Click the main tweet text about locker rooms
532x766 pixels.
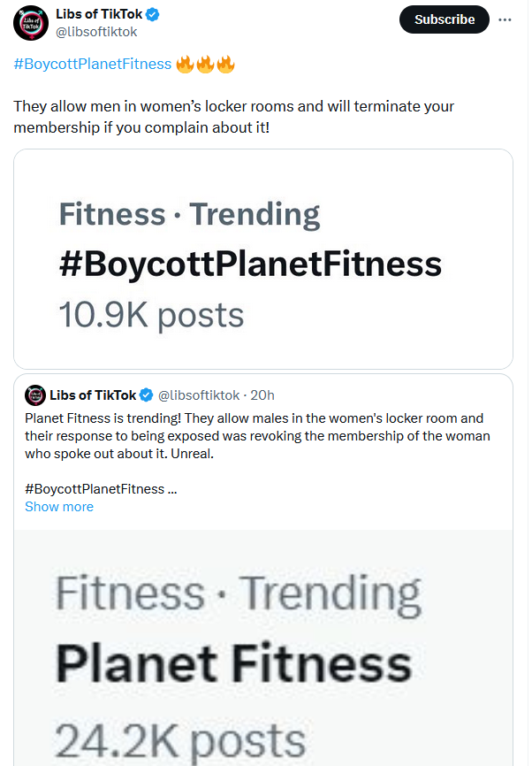point(234,117)
